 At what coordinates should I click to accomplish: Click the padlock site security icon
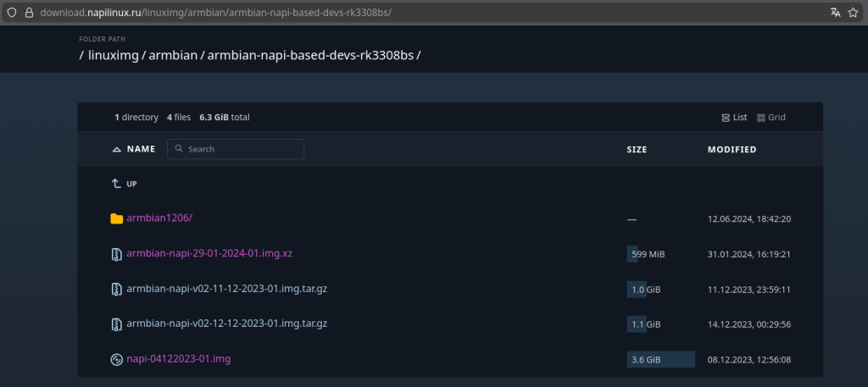(x=29, y=13)
